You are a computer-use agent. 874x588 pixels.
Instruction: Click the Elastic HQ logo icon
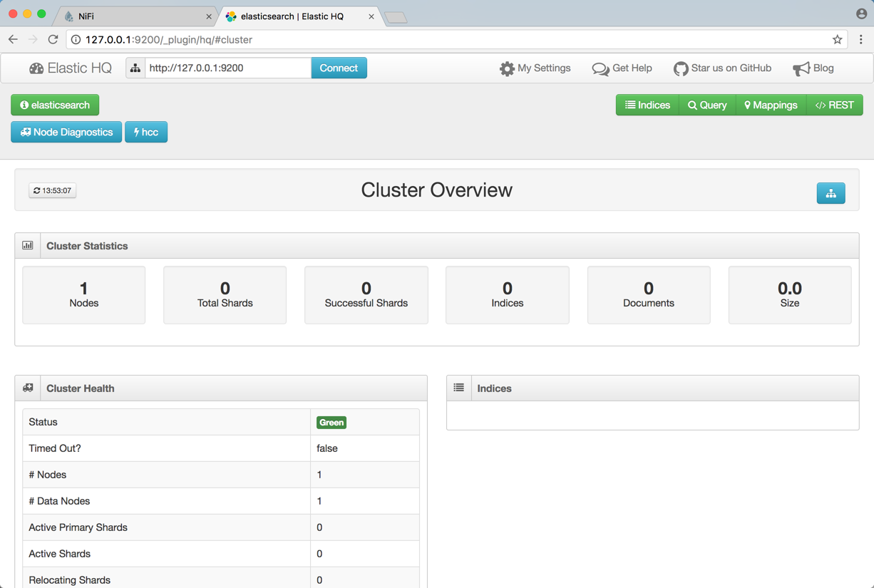(x=36, y=68)
